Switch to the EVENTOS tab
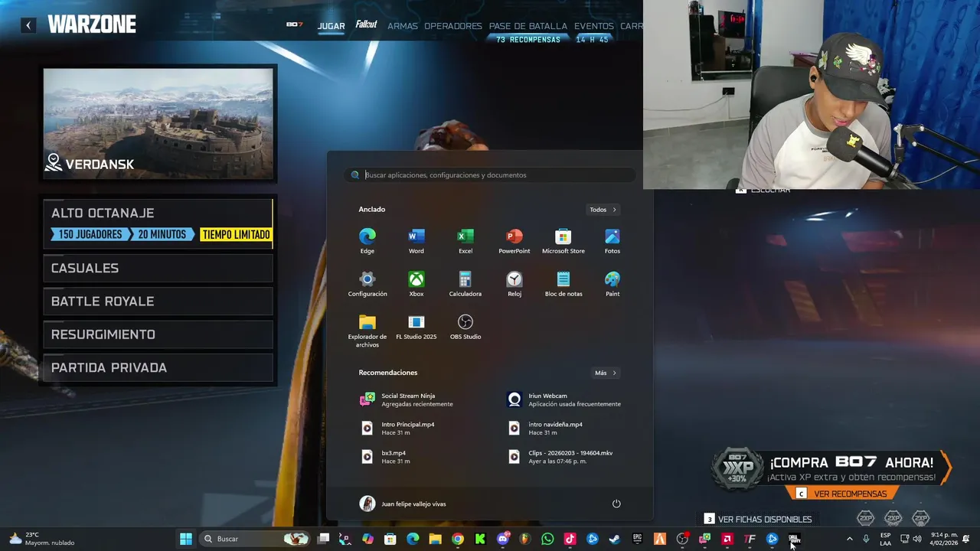Image resolution: width=980 pixels, height=551 pixels. point(594,26)
